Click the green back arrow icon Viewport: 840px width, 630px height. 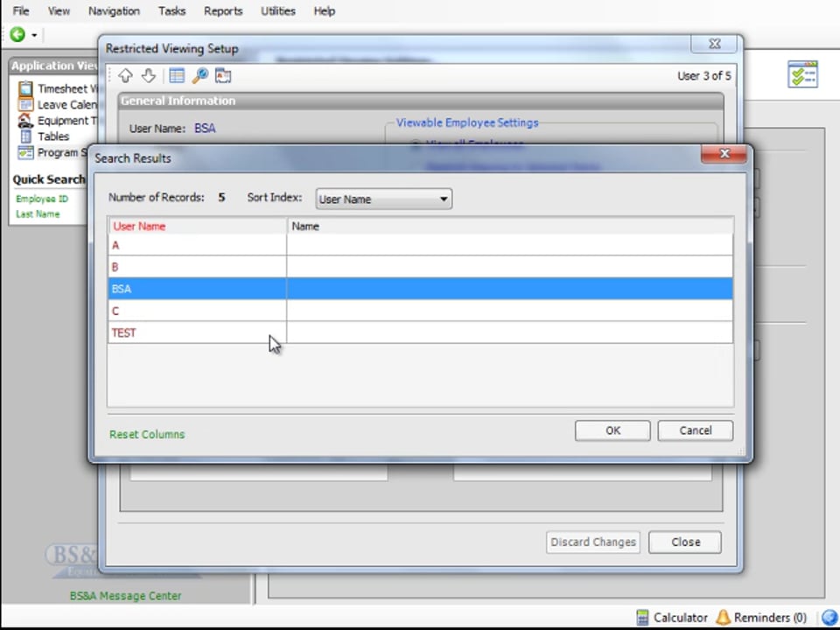click(x=17, y=35)
